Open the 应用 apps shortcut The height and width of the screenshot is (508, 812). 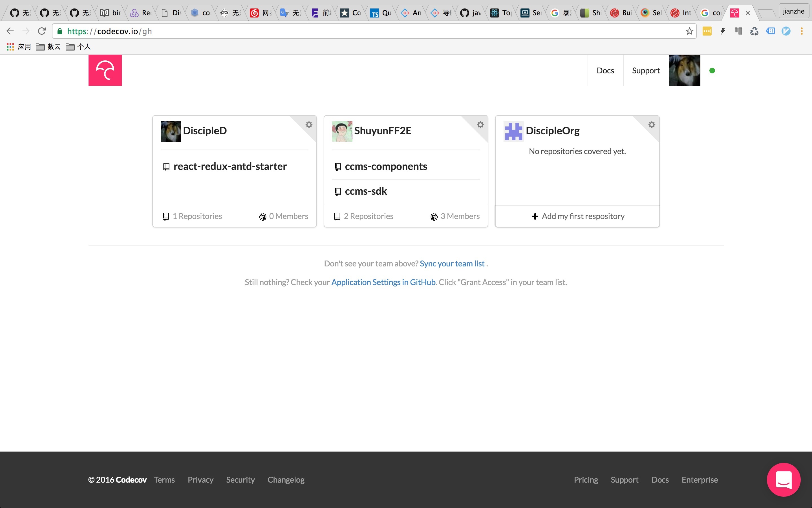(19, 47)
